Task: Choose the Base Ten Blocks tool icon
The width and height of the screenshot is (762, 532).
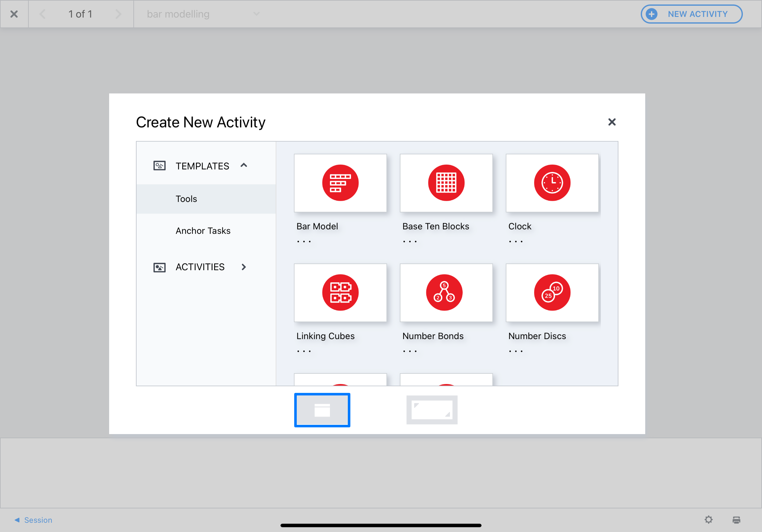Action: click(x=446, y=183)
